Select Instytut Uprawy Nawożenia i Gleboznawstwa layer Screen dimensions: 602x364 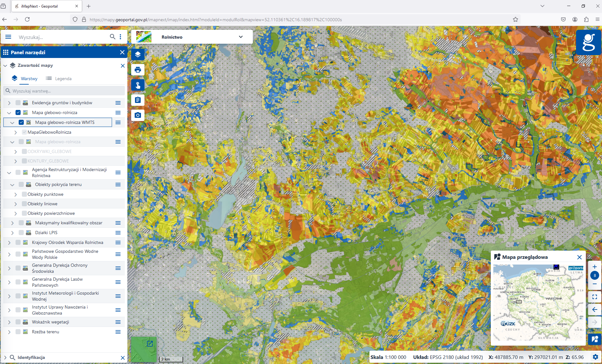(x=60, y=310)
